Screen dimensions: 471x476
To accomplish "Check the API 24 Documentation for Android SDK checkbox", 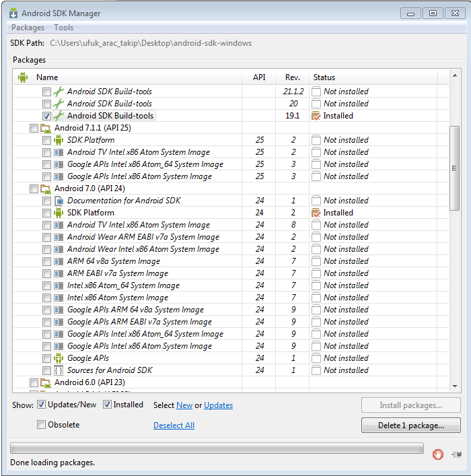I will click(46, 201).
